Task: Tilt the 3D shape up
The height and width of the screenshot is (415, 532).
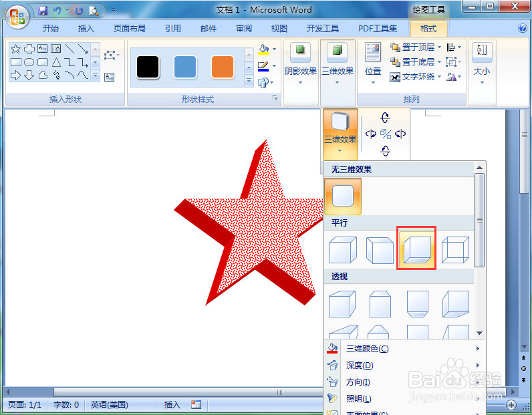Action: pos(385,118)
